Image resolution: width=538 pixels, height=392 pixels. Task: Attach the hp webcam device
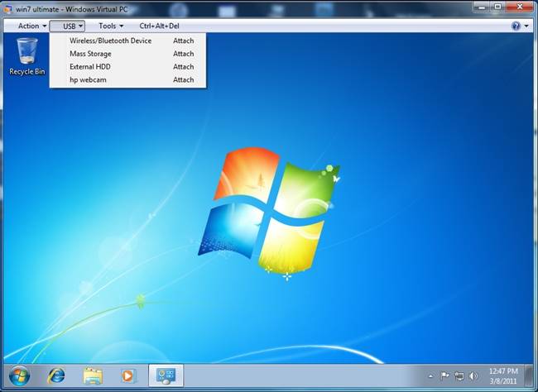(183, 80)
